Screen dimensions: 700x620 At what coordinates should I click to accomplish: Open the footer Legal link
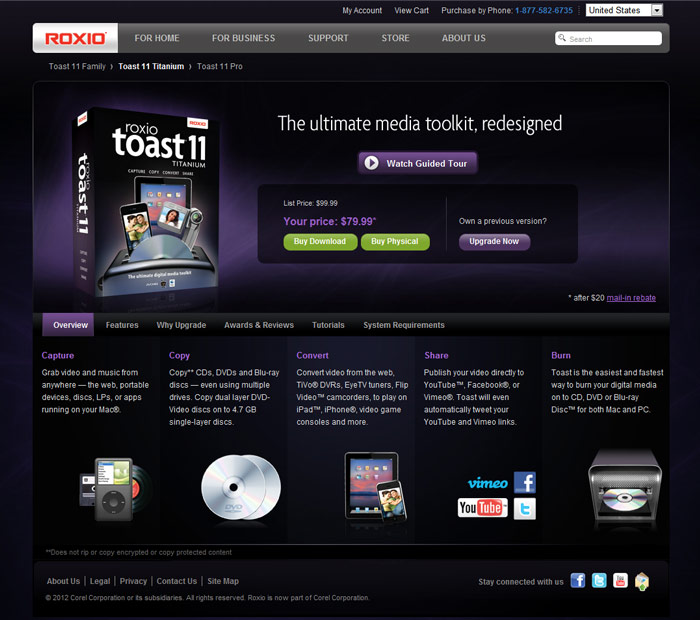tap(100, 581)
